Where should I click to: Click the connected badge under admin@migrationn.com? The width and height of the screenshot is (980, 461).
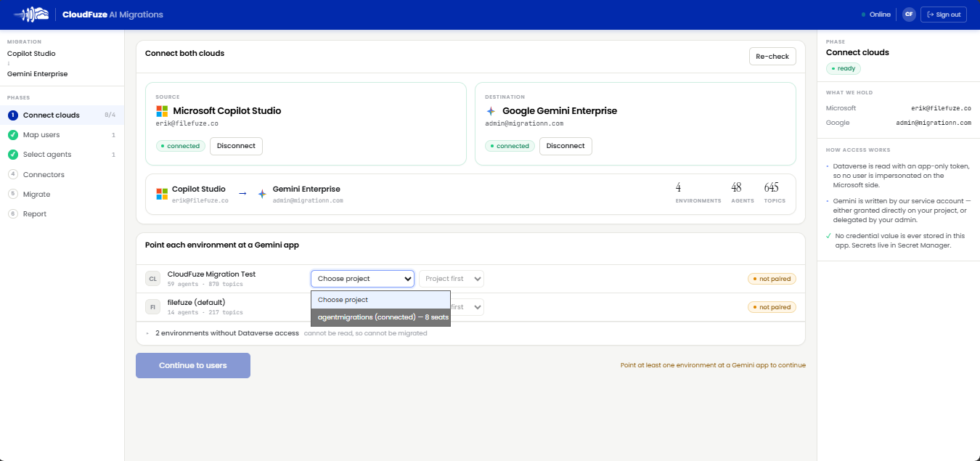tap(510, 146)
